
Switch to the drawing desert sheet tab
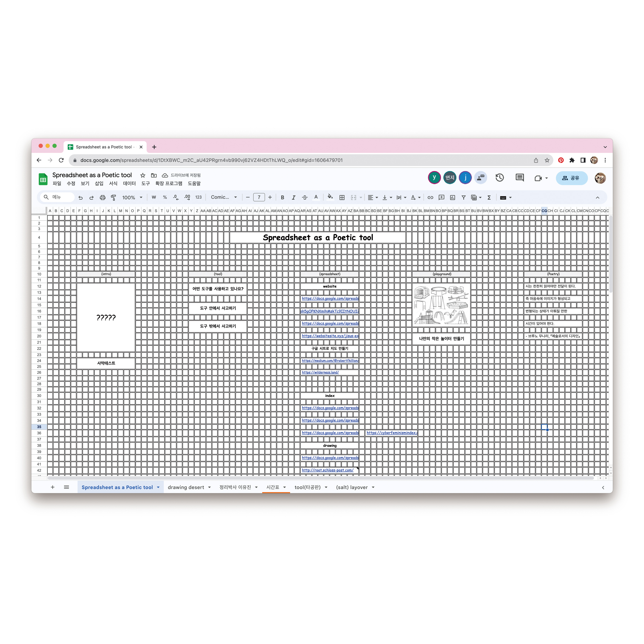[186, 487]
